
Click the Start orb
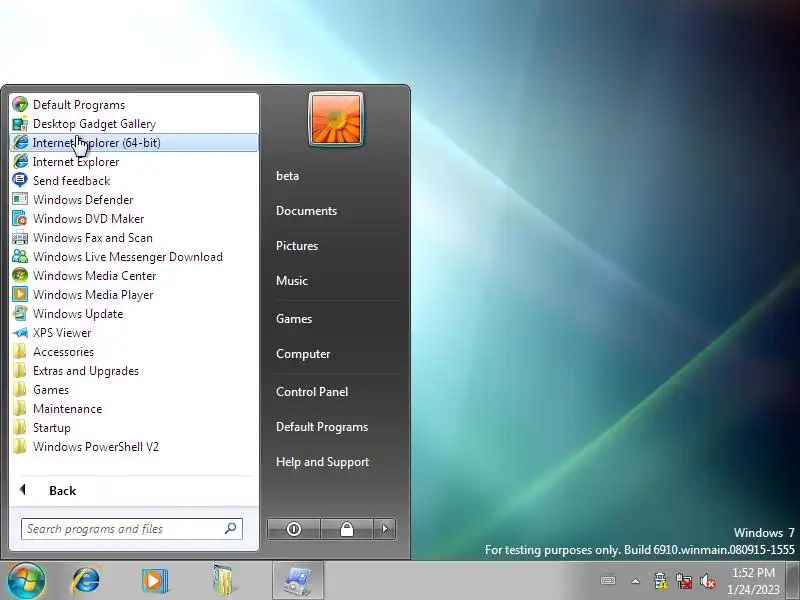(x=26, y=581)
